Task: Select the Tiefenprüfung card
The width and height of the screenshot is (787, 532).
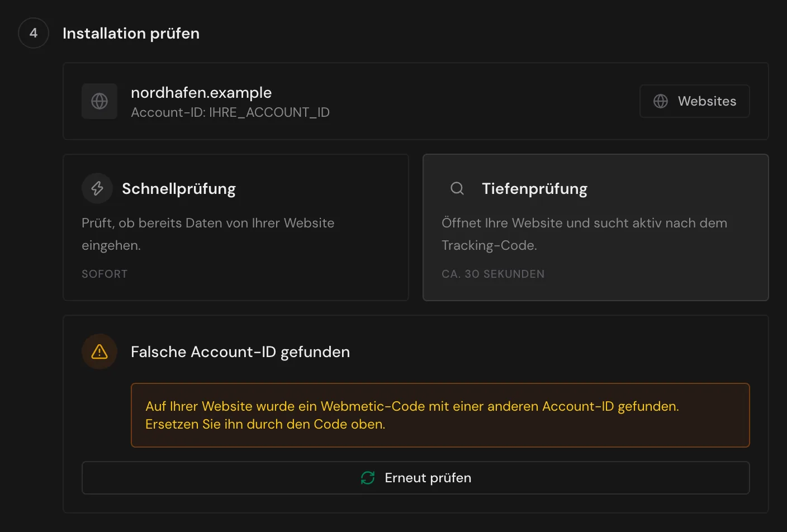Action: (x=596, y=227)
